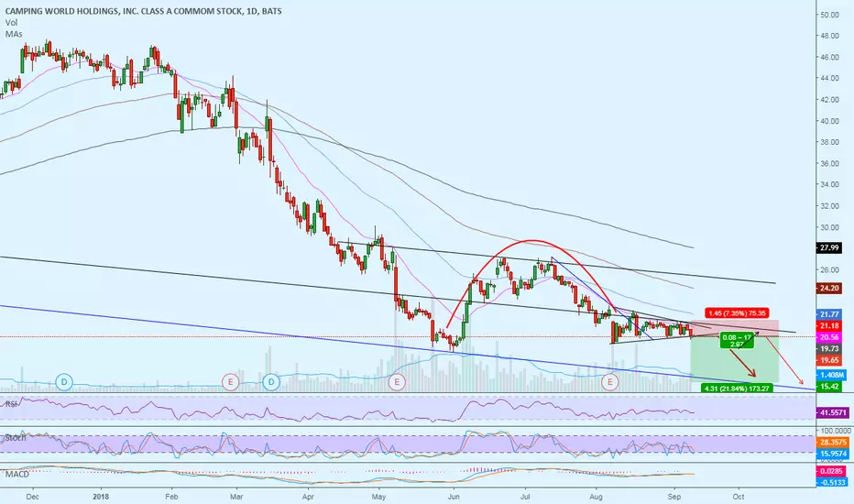
Task: Select the red stop label 1.45 (7.35%)
Action: pyautogui.click(x=738, y=313)
